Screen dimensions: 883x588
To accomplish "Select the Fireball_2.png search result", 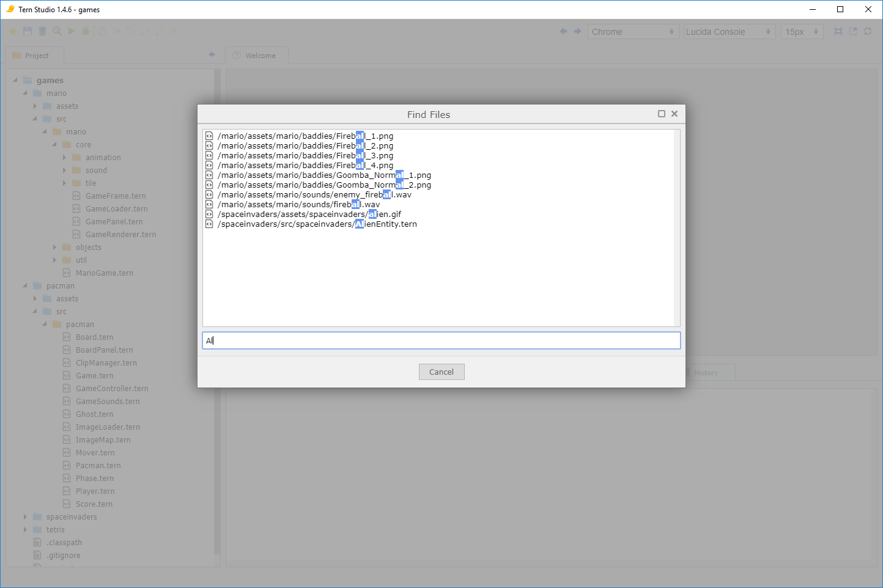I will [x=305, y=145].
